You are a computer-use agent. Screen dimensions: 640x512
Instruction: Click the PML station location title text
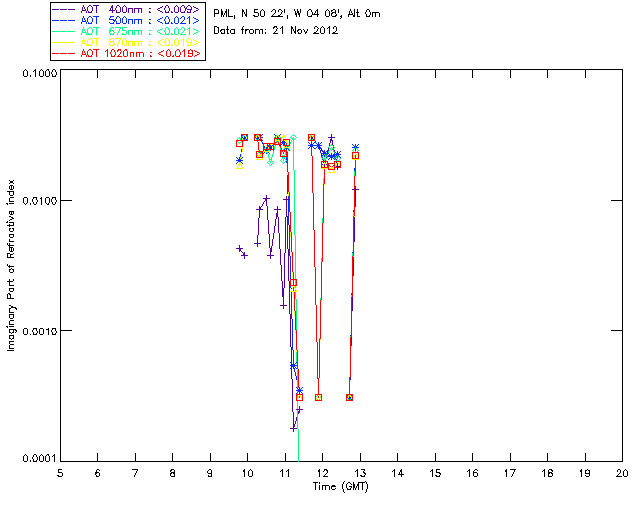click(297, 14)
